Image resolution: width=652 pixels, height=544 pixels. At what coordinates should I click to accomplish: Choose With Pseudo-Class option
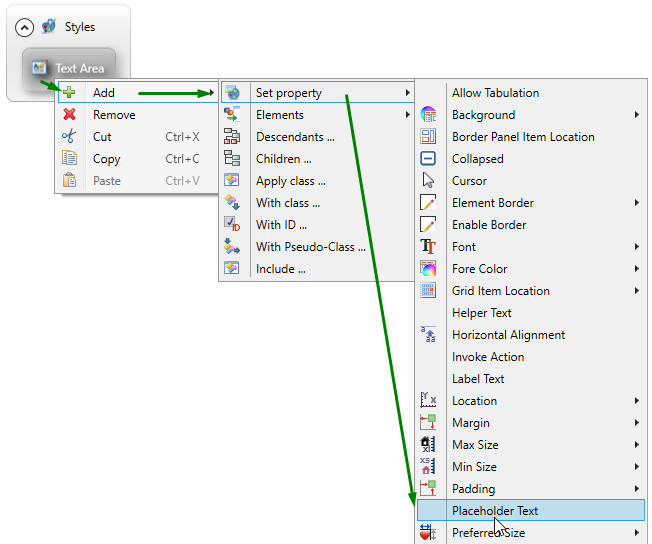pyautogui.click(x=310, y=247)
